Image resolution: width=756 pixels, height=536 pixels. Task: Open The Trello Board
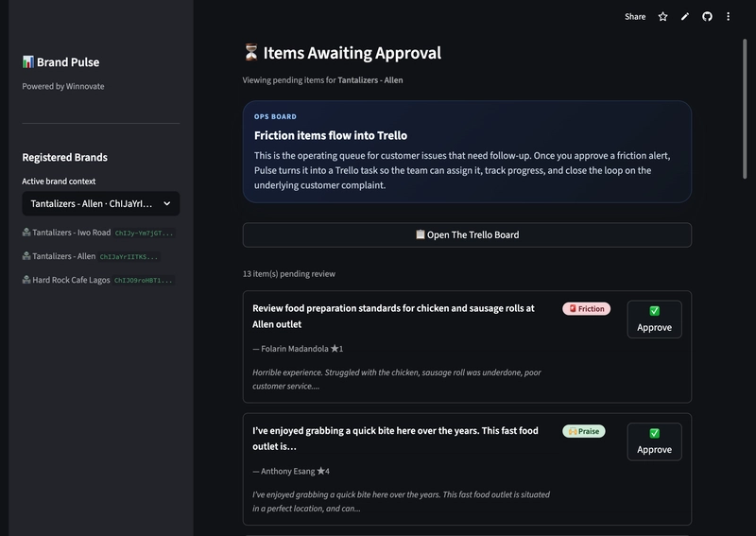click(x=467, y=235)
